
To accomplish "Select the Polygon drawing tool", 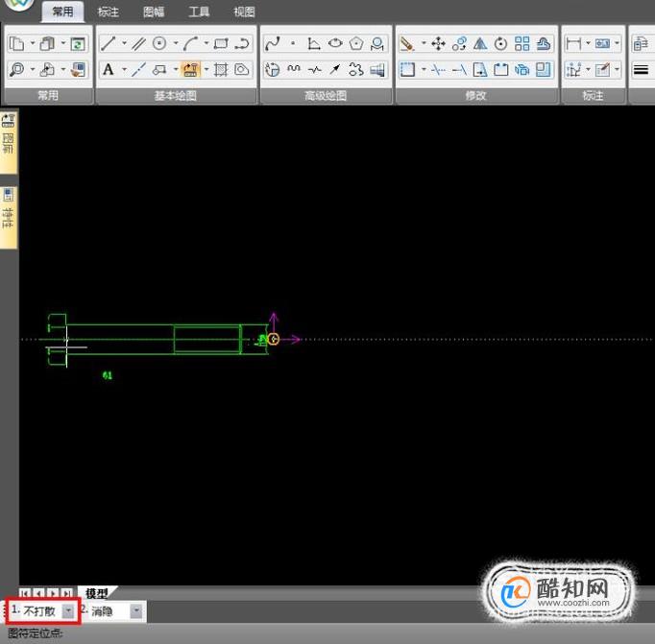I will pyautogui.click(x=356, y=43).
